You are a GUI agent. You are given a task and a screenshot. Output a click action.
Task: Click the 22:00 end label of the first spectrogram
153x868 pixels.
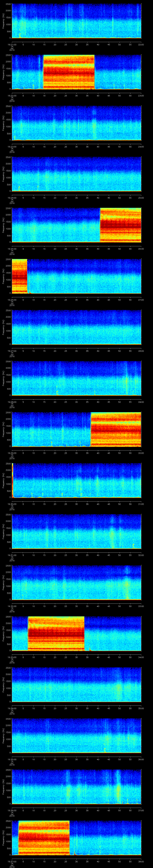pos(141,44)
